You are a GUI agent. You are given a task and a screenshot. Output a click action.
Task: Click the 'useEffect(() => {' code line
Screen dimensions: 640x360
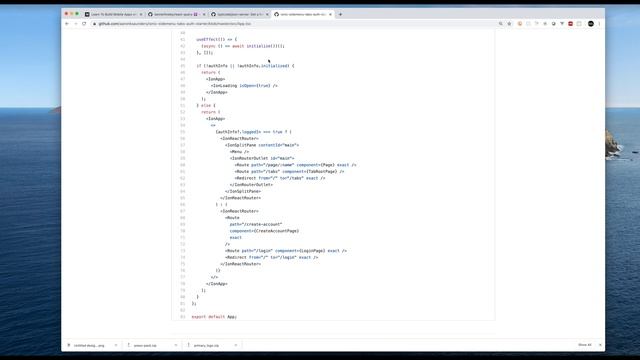(216, 39)
